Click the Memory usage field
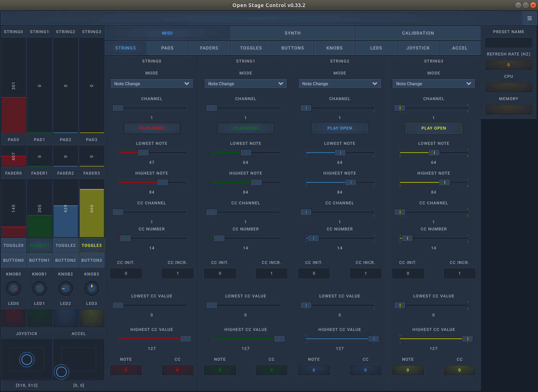Screen dimensions: 538x392 tap(509, 109)
